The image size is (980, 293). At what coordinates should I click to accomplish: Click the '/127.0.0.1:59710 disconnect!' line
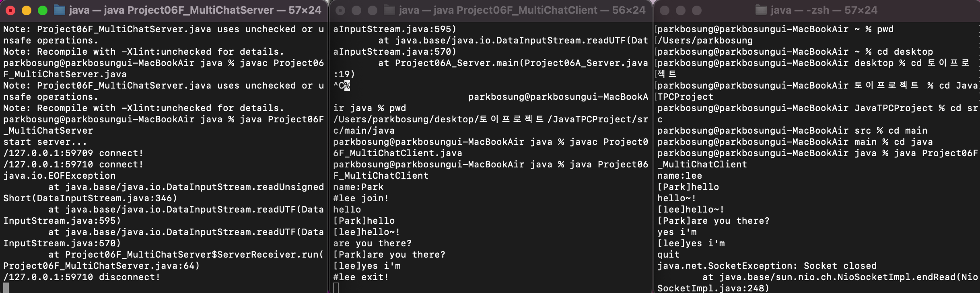click(82, 277)
